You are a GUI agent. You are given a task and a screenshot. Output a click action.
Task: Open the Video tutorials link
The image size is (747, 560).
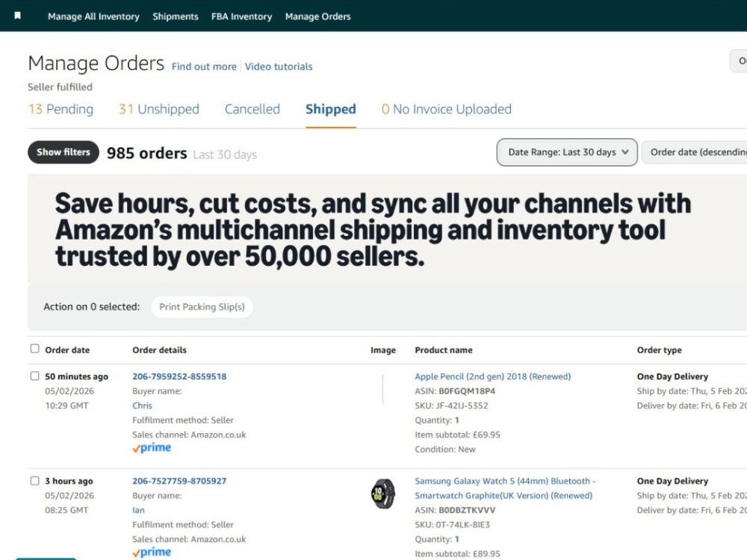coord(279,66)
